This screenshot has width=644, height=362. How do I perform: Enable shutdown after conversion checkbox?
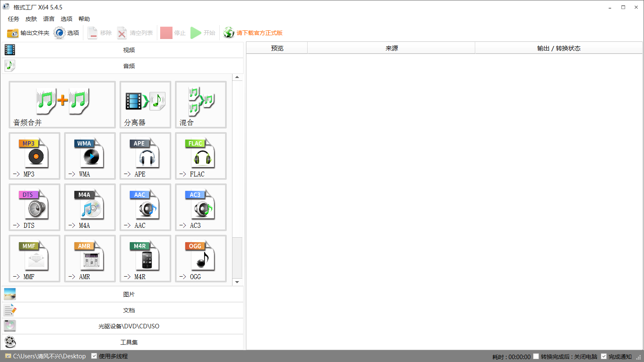point(536,356)
